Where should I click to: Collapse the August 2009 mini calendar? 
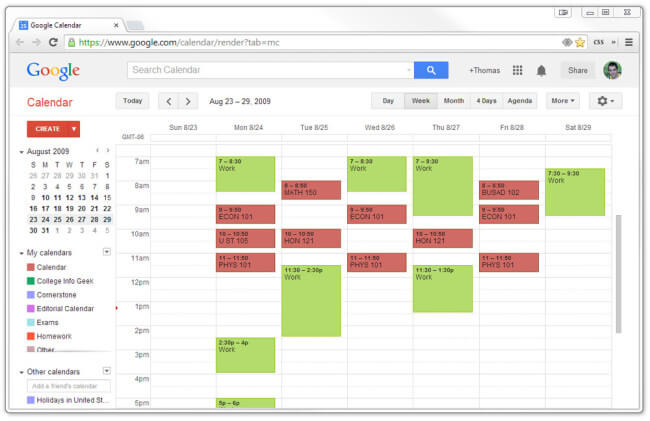[x=22, y=152]
